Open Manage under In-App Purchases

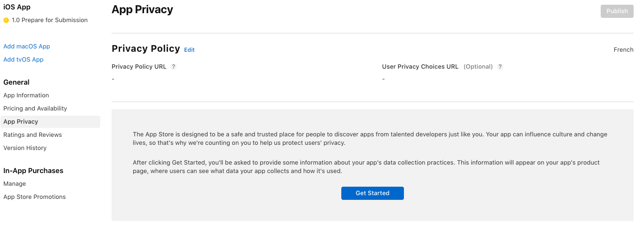15,184
